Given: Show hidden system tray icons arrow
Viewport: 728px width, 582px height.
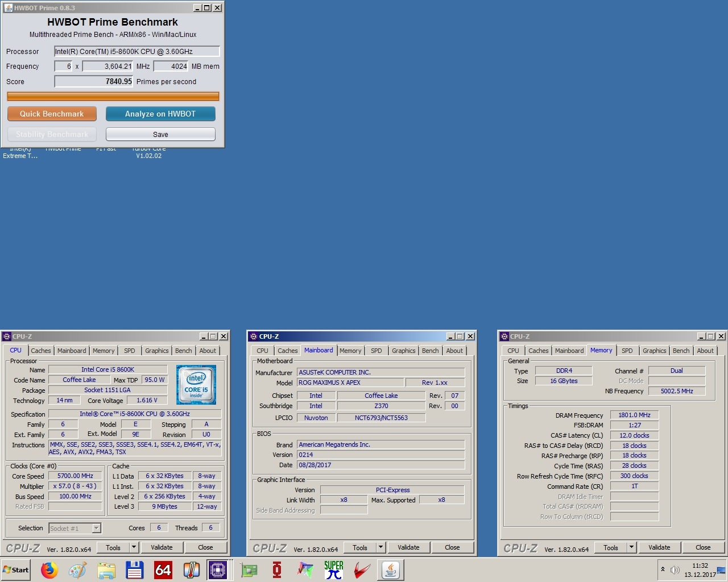Looking at the screenshot, I should tap(663, 569).
